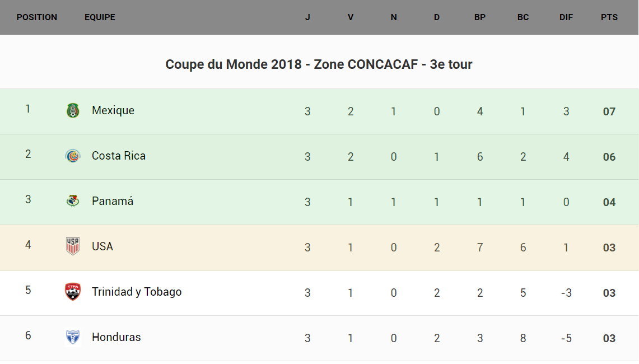Screen dimensions: 639x364
Task: Click the Coupe du Monde 2018 title
Action: pyautogui.click(x=319, y=64)
